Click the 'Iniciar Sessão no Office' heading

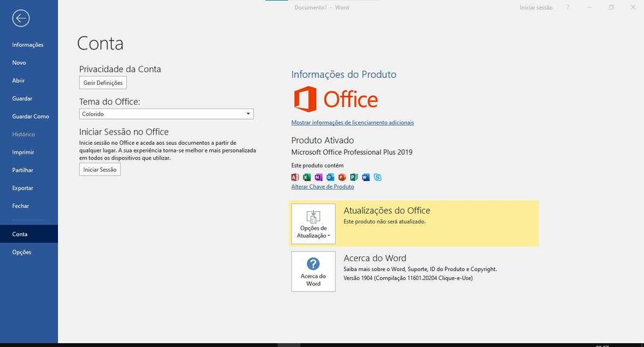(124, 132)
